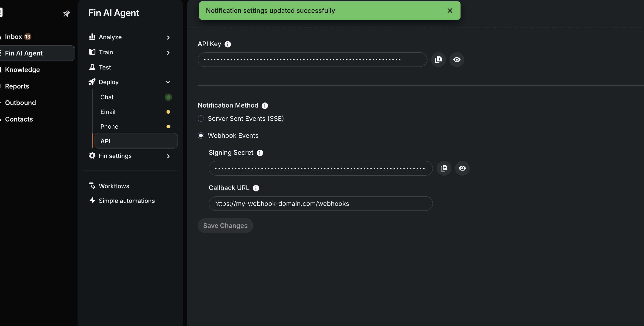Collapse the Deploy section
The width and height of the screenshot is (644, 326).
168,82
